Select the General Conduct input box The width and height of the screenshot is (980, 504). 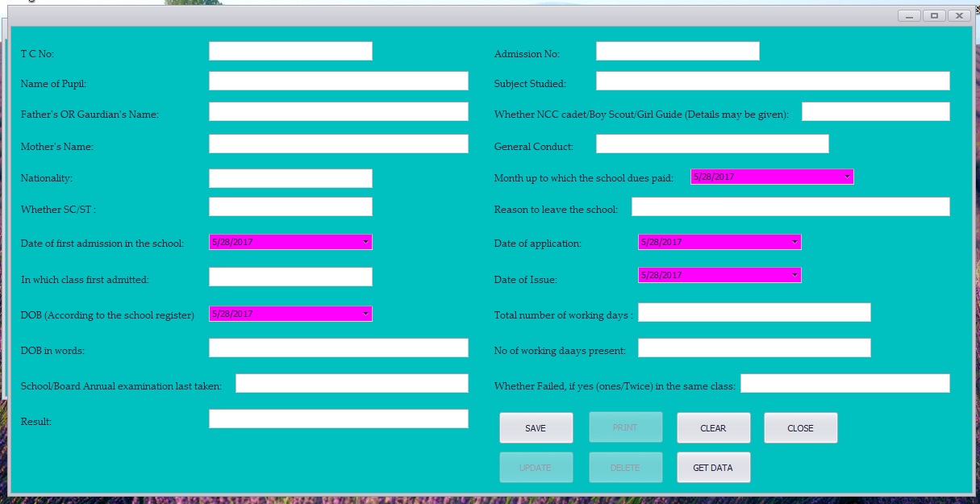click(x=712, y=144)
